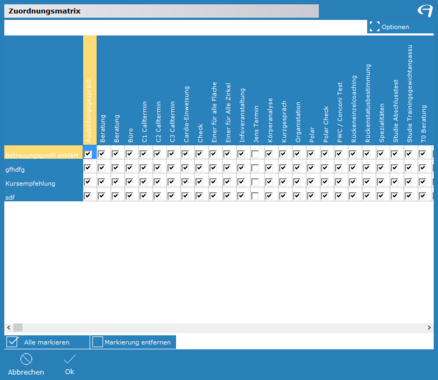438x380 pixels.
Task: Click the right scroll arrow of horizontal scrollbar
Action: coord(429,328)
